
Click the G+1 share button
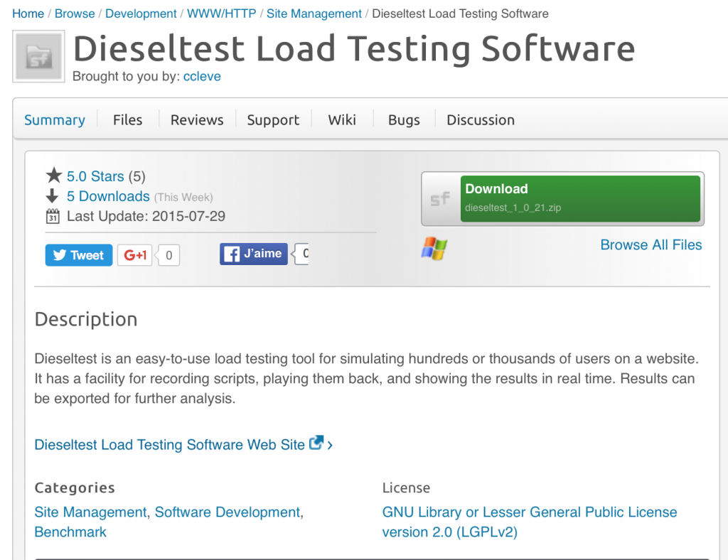(x=134, y=254)
